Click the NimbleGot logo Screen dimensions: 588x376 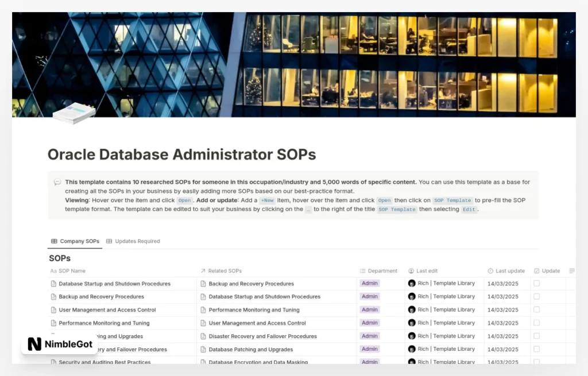coord(57,344)
